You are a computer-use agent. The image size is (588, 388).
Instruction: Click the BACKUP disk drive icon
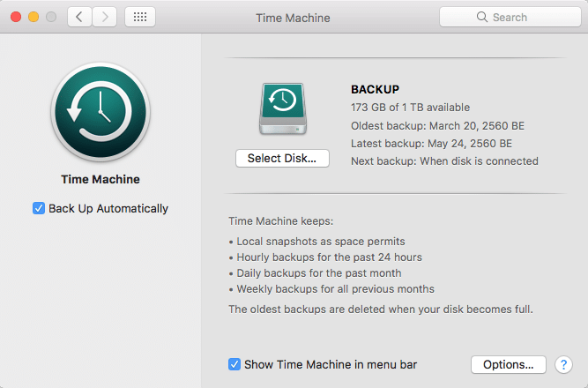[x=283, y=108]
